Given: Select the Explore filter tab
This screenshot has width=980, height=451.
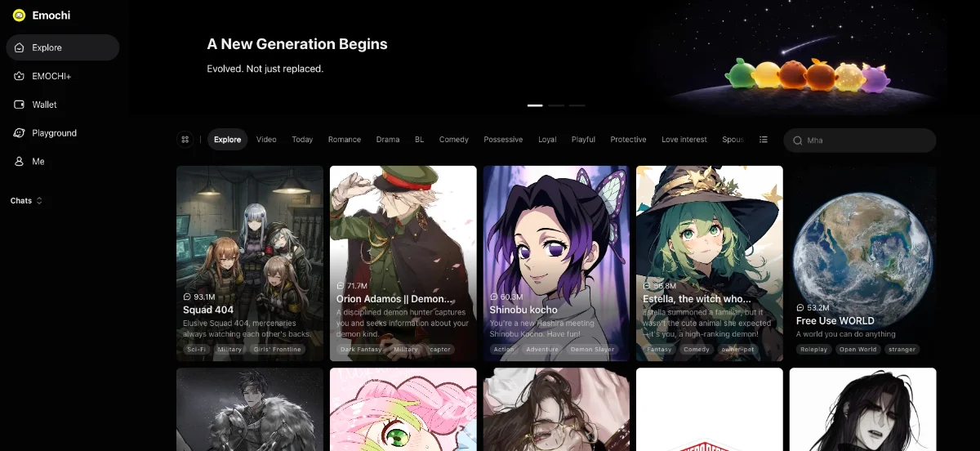Looking at the screenshot, I should (227, 140).
